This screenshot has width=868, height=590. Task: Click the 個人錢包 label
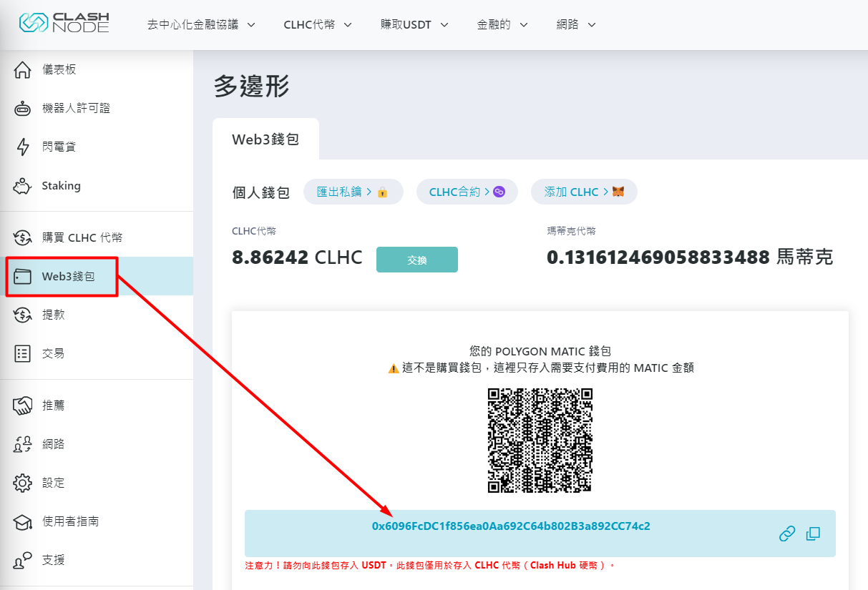coord(261,192)
